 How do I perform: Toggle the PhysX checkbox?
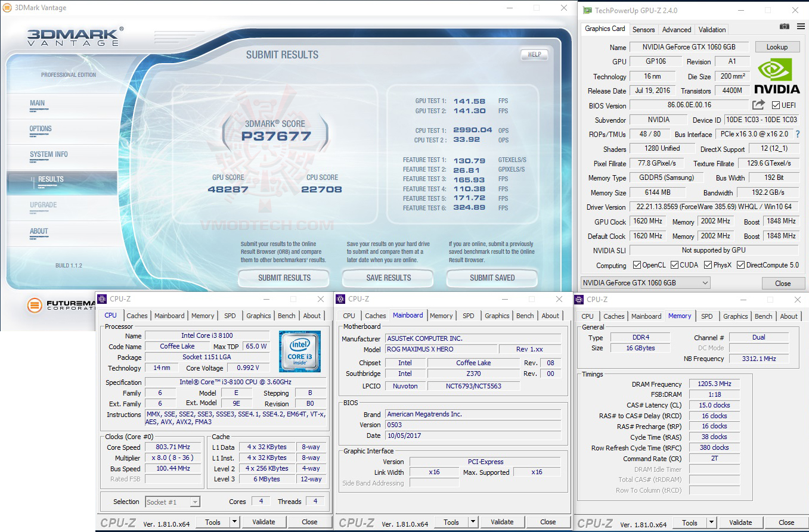pos(708,265)
